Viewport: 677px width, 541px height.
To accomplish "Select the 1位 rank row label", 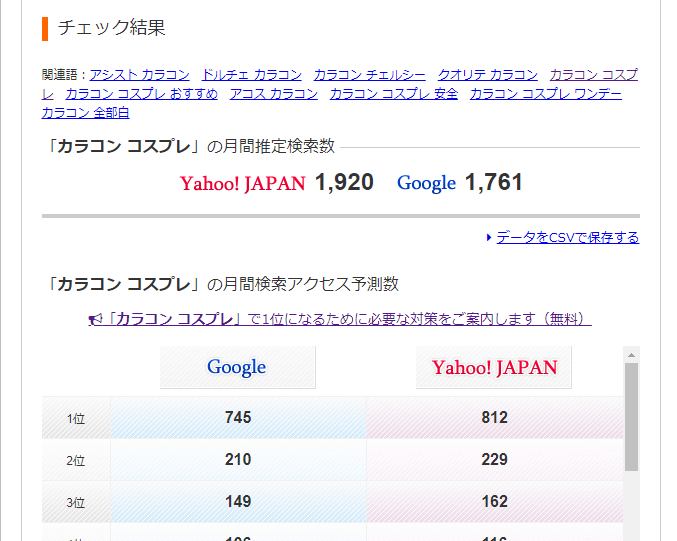I will coord(76,418).
